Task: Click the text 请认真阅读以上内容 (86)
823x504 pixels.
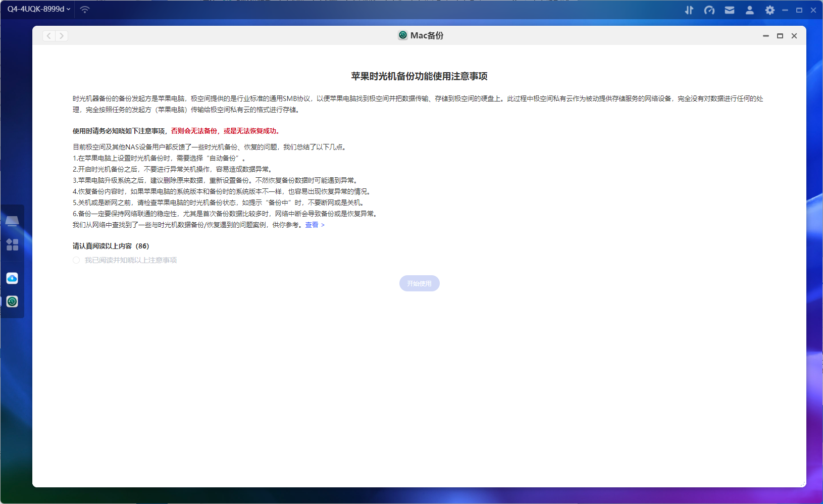Action: click(111, 246)
